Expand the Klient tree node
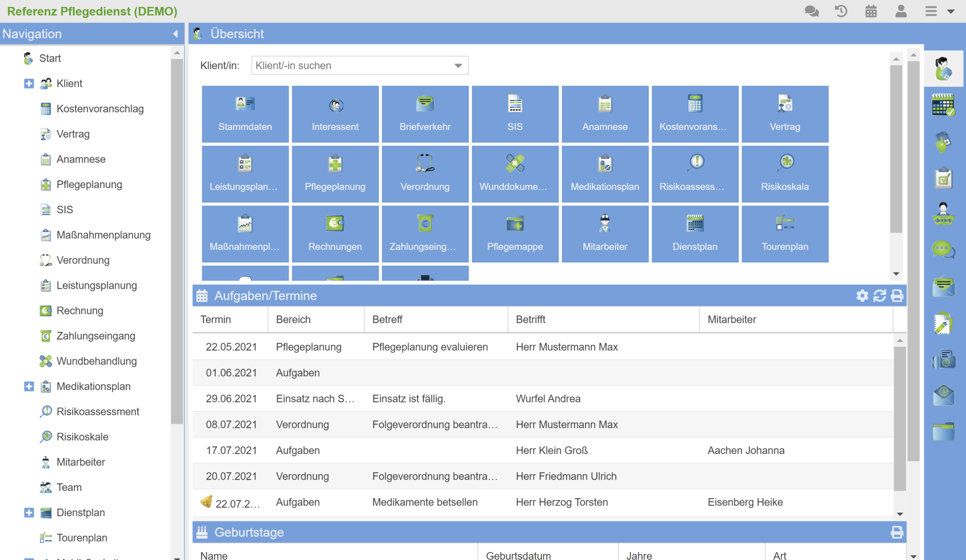The image size is (966, 560). 29,83
